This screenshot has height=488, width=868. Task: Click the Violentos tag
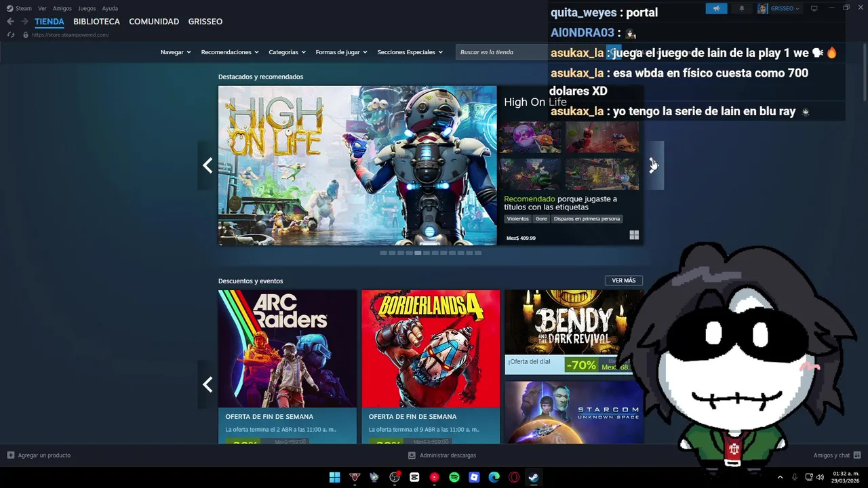517,219
